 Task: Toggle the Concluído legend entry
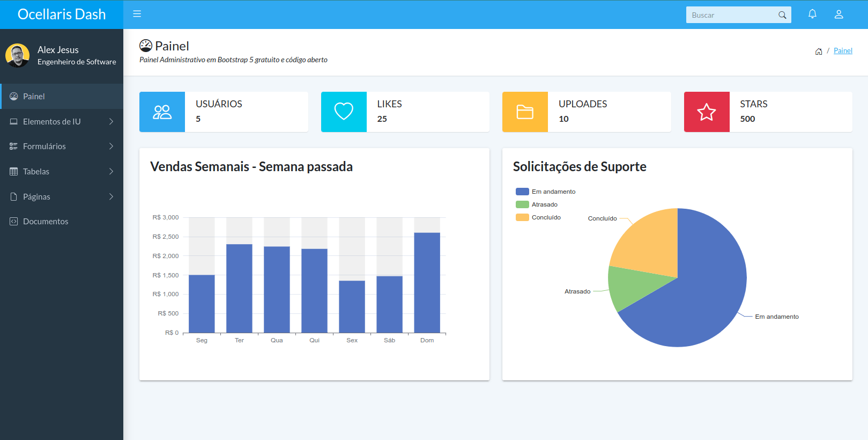point(538,217)
